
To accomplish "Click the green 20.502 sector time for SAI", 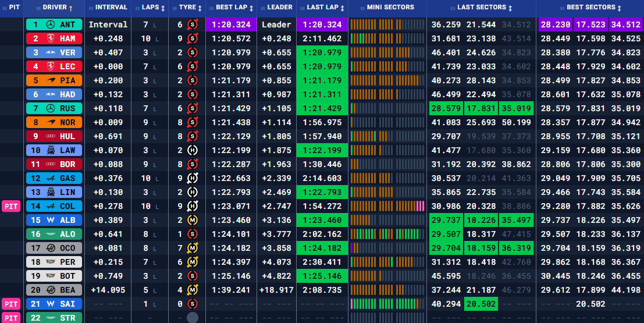I will (481, 304).
